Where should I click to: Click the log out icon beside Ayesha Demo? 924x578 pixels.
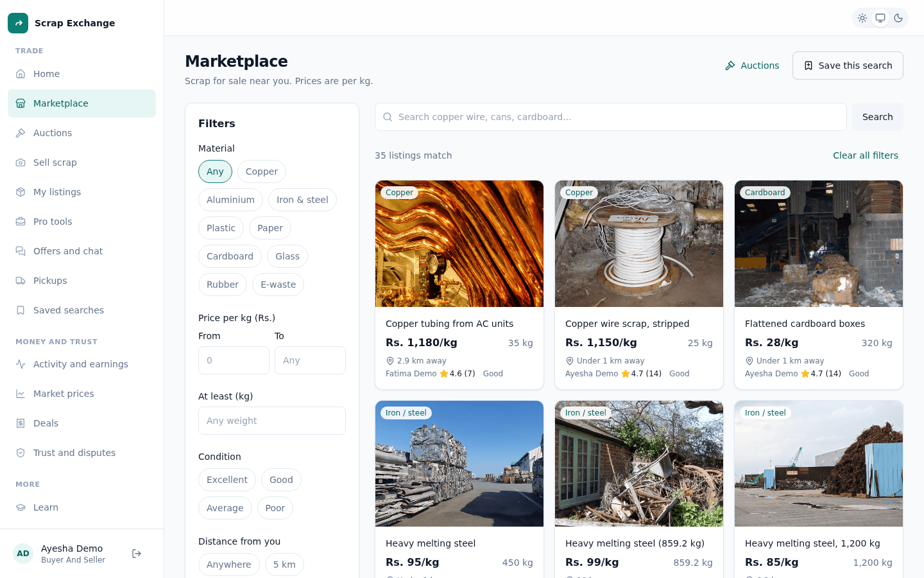(x=137, y=554)
